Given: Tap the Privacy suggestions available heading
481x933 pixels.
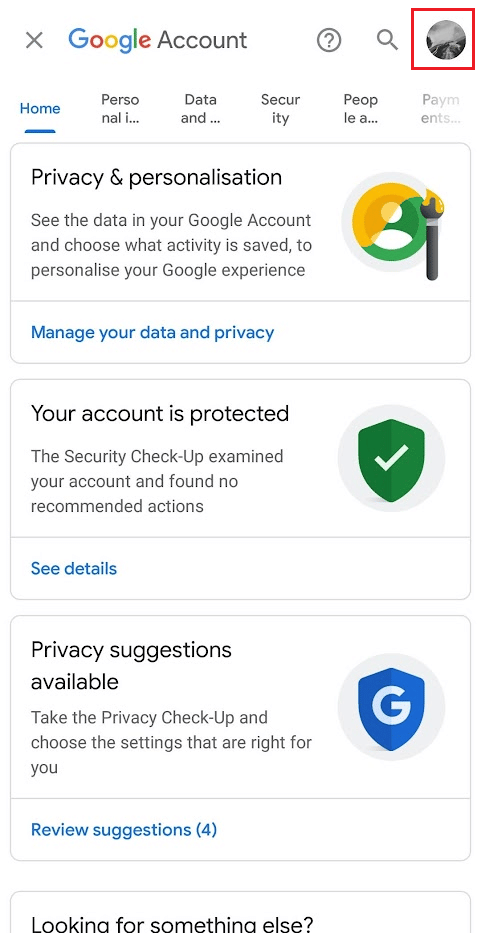Looking at the screenshot, I should (x=132, y=665).
